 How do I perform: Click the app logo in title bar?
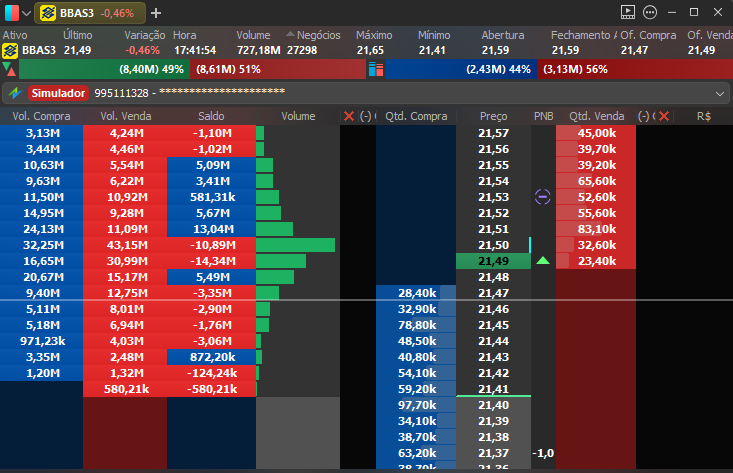tap(11, 13)
